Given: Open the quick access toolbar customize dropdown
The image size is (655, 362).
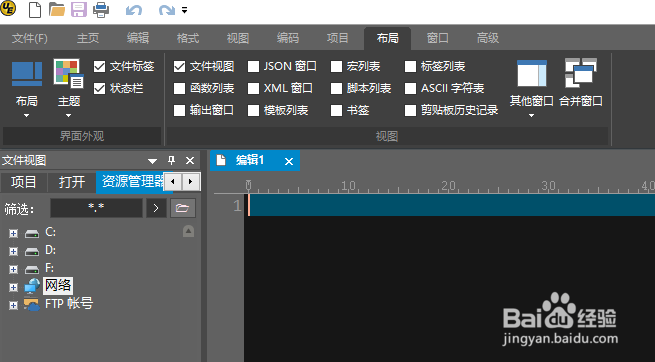Looking at the screenshot, I should coord(184,10).
